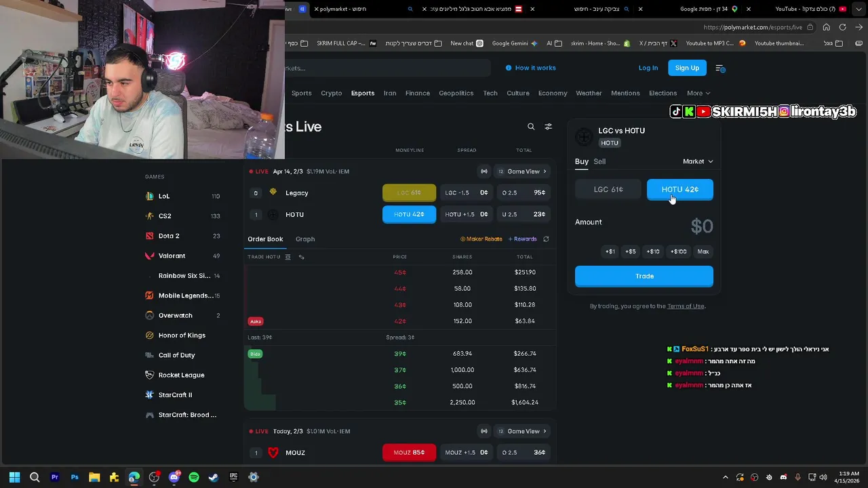Select Rocket League game
Image resolution: width=868 pixels, height=488 pixels.
[182, 375]
